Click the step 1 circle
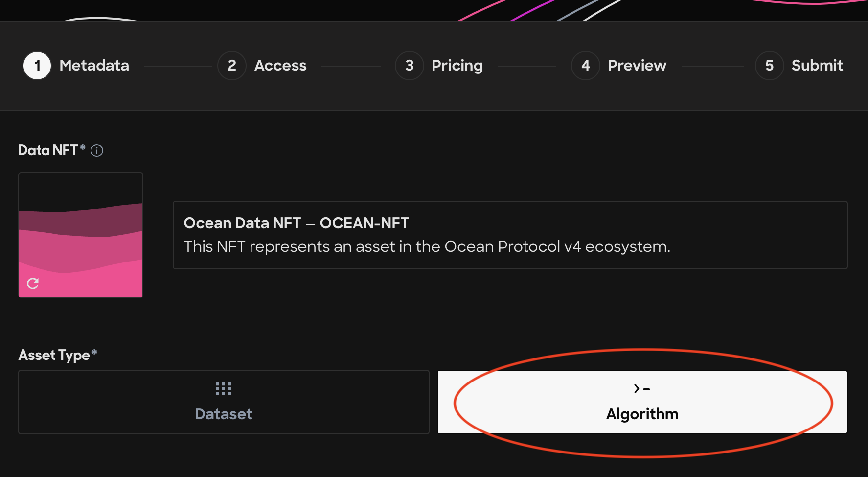 click(37, 66)
